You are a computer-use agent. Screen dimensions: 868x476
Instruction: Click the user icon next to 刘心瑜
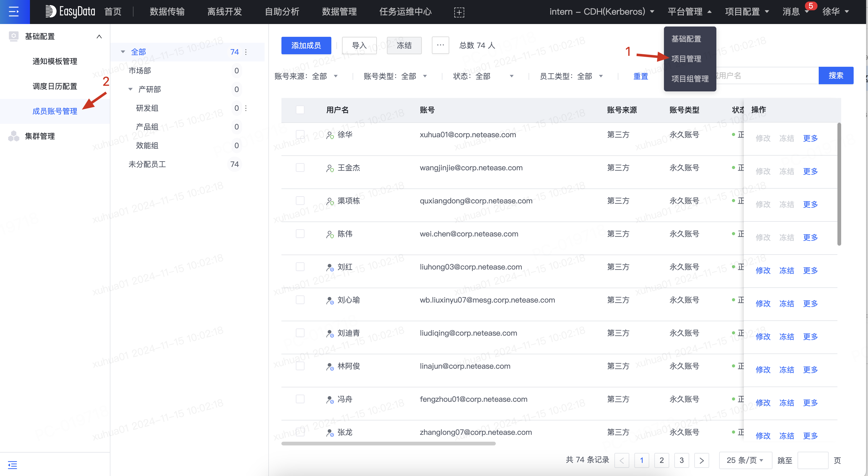(x=330, y=300)
